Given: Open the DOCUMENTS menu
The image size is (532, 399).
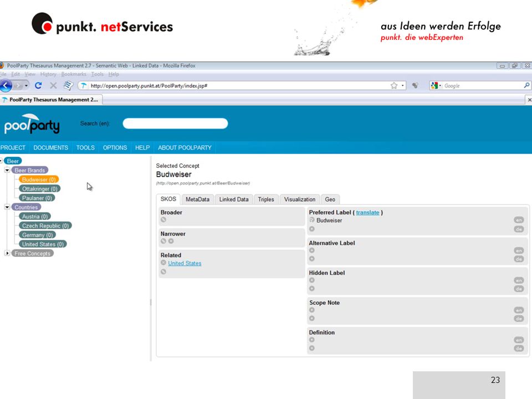Looking at the screenshot, I should (x=50, y=147).
